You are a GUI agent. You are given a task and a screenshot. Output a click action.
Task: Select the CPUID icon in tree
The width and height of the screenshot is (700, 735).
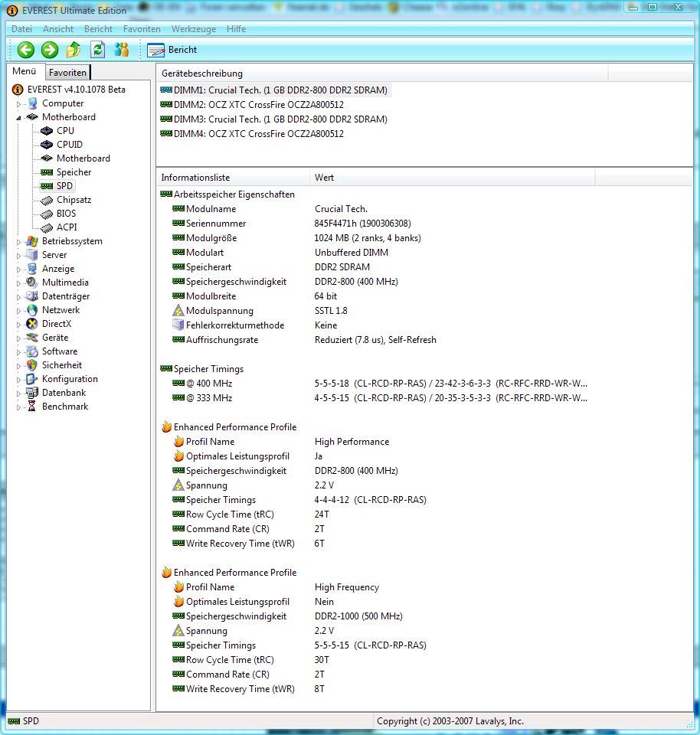[47, 145]
